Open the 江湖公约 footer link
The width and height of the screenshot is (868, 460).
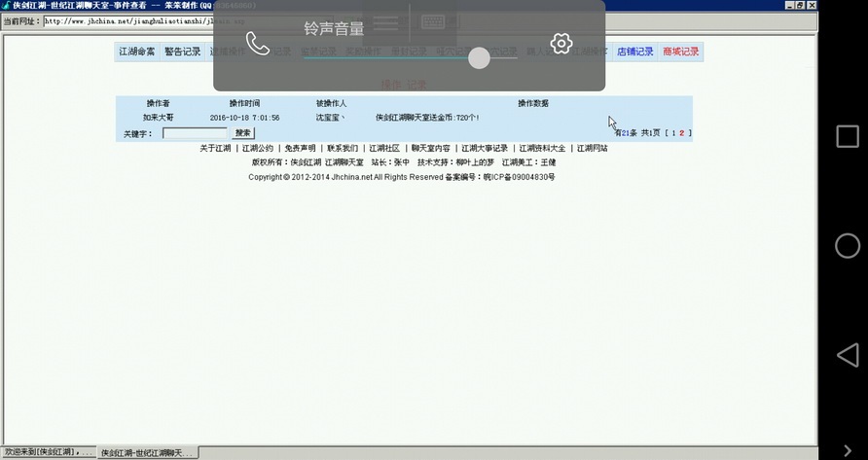pyautogui.click(x=258, y=149)
